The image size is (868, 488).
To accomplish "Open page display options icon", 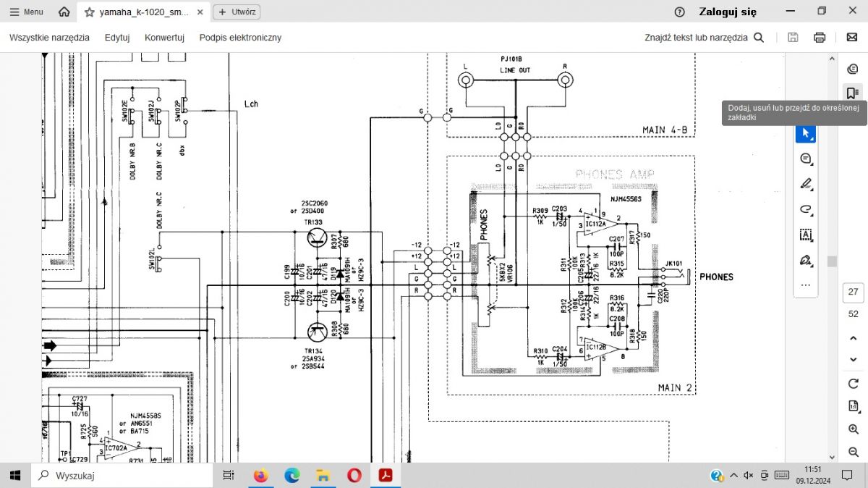I will coord(853,405).
